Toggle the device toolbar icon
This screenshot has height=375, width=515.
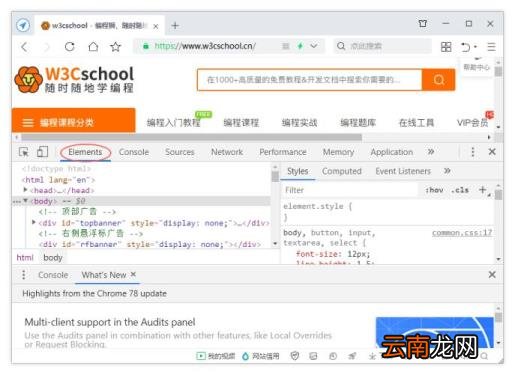(x=42, y=152)
